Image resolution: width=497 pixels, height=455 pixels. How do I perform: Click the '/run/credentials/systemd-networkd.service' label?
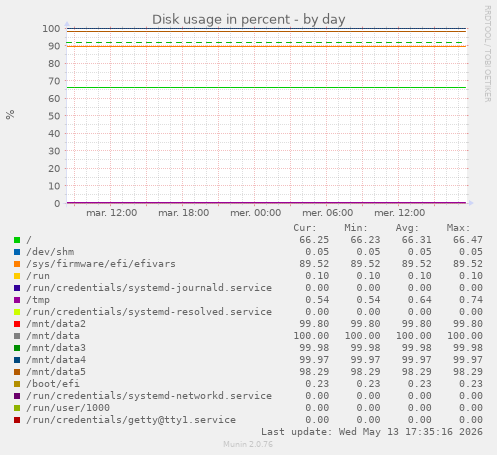point(149,396)
